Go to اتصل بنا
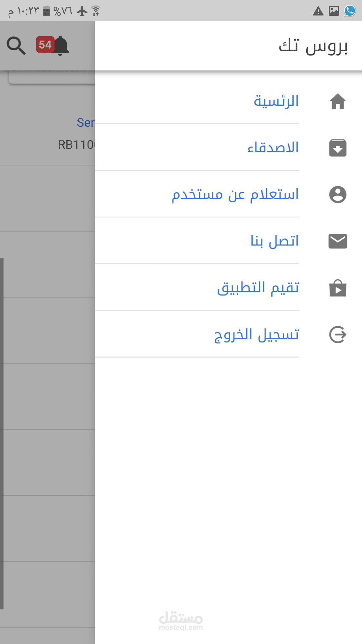The image size is (362, 644). (x=275, y=241)
